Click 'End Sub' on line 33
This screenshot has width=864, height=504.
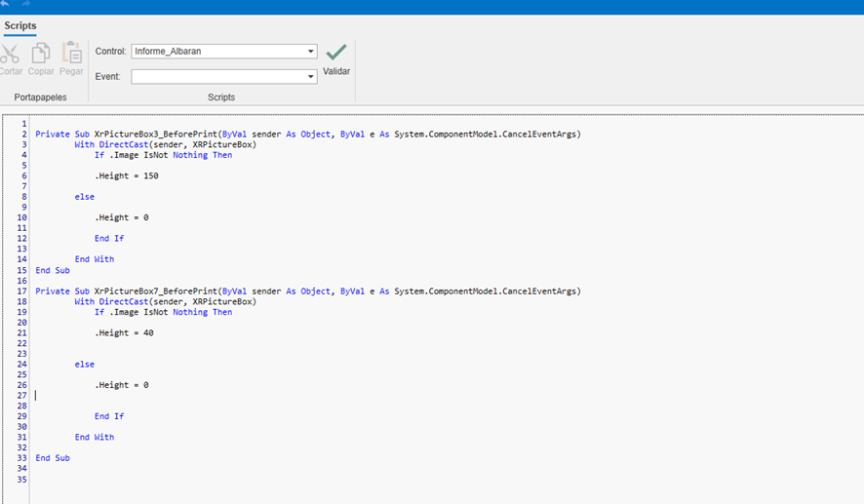tap(53, 458)
